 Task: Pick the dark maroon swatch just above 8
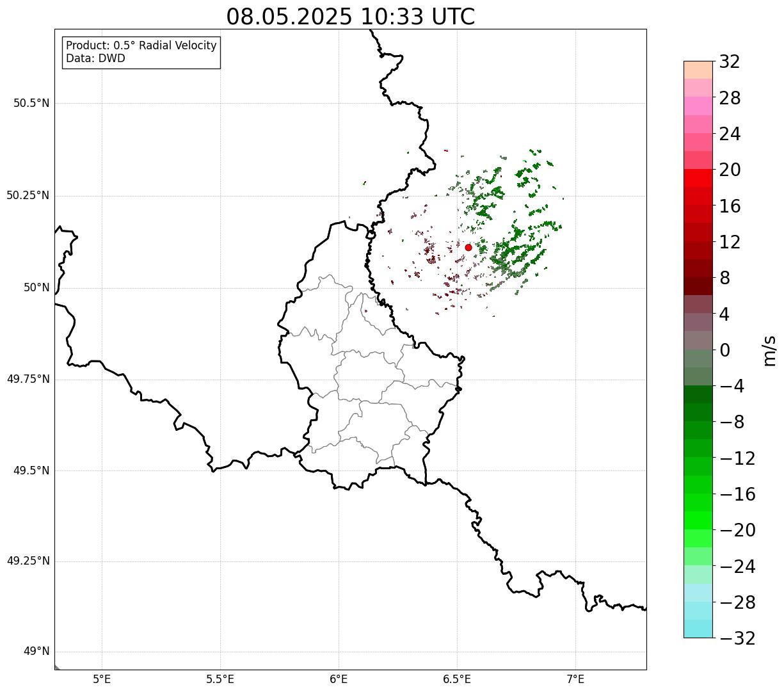point(698,268)
